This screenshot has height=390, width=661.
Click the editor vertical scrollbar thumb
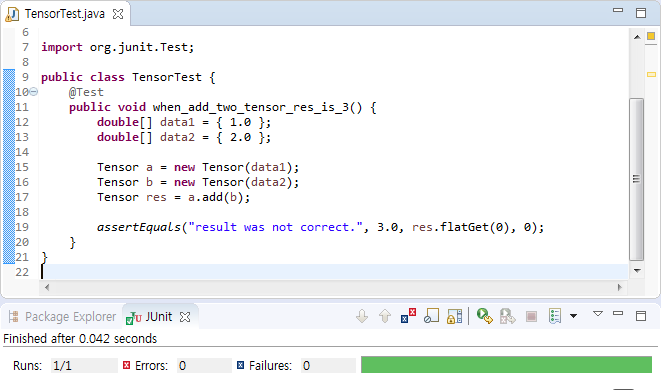click(x=637, y=179)
